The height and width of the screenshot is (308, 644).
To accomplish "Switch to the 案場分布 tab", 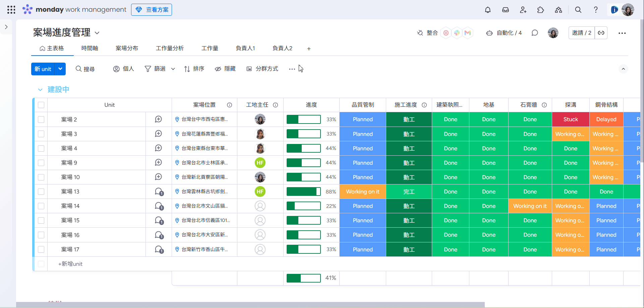I will [x=127, y=49].
